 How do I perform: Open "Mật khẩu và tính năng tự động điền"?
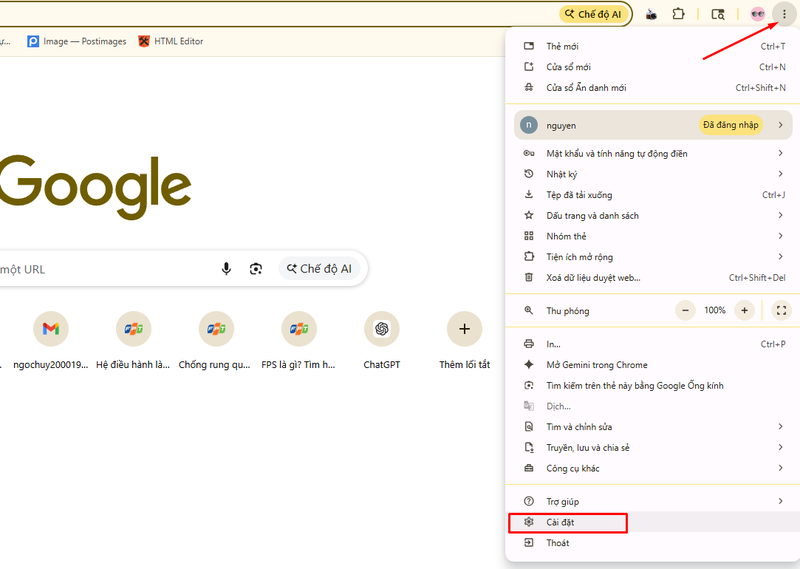[x=652, y=153]
